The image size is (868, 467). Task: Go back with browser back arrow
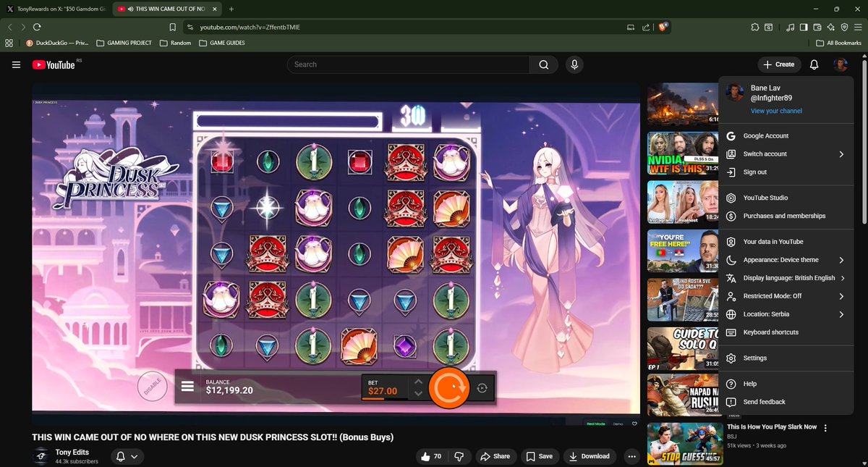tap(10, 27)
